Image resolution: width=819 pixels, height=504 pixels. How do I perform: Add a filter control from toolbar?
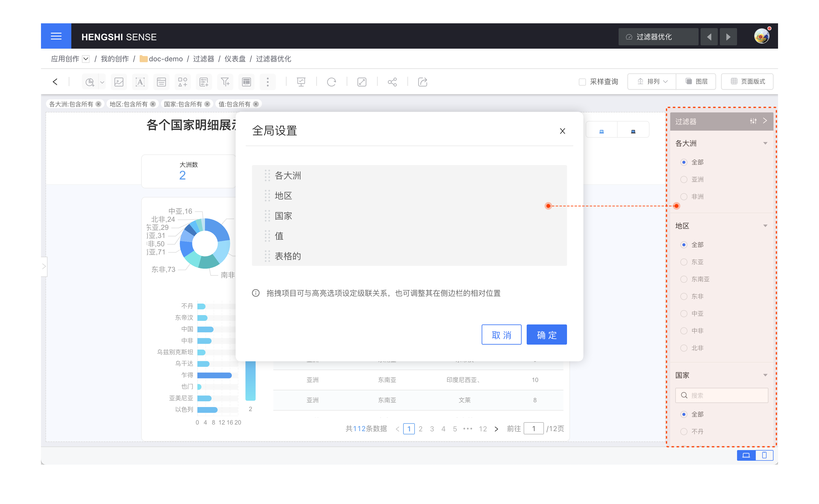204,82
